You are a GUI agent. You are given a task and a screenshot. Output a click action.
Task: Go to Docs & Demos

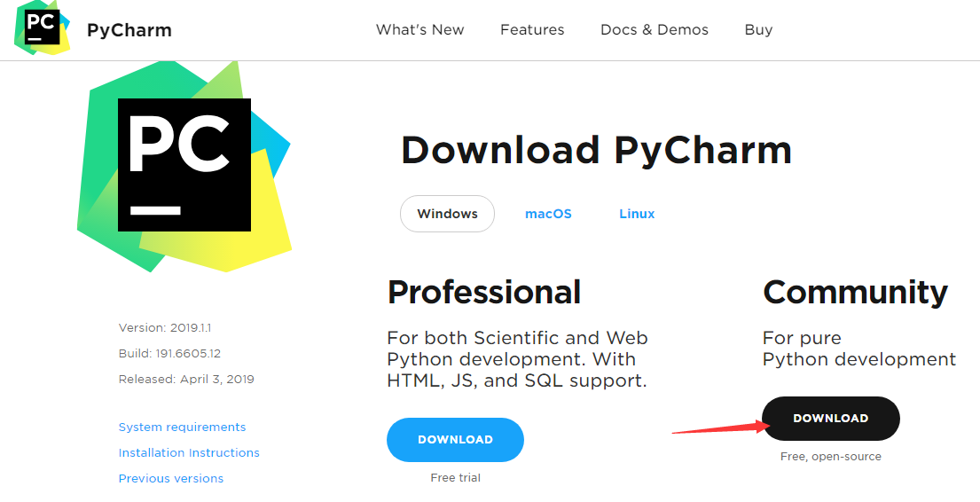tap(655, 30)
